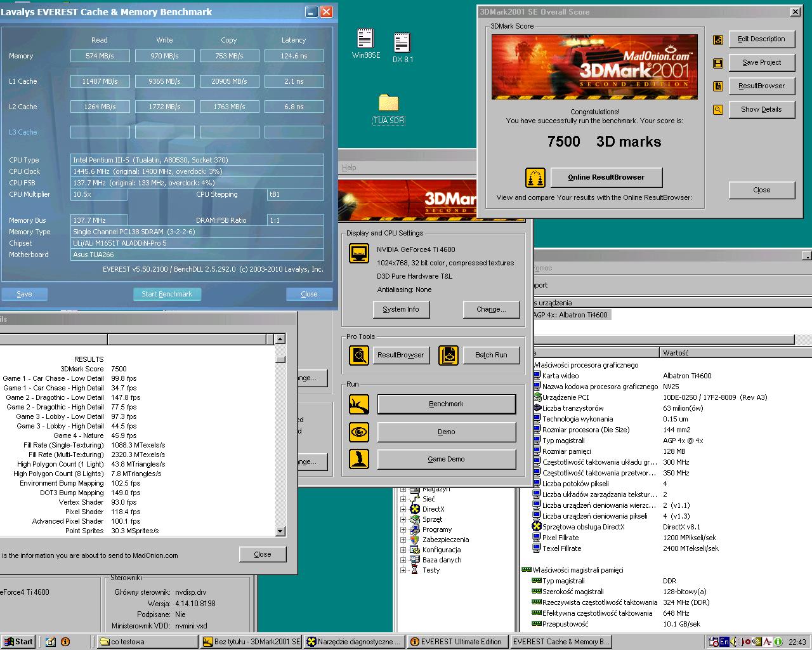Click the Online ResultBrowser button
Screen dimensions: 812x650
click(606, 177)
